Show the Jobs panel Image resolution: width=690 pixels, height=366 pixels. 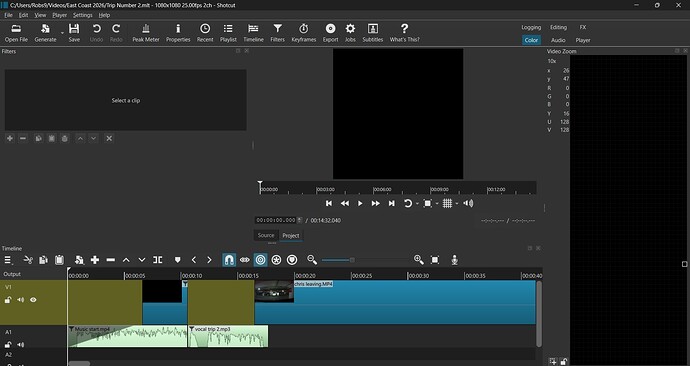click(x=350, y=33)
